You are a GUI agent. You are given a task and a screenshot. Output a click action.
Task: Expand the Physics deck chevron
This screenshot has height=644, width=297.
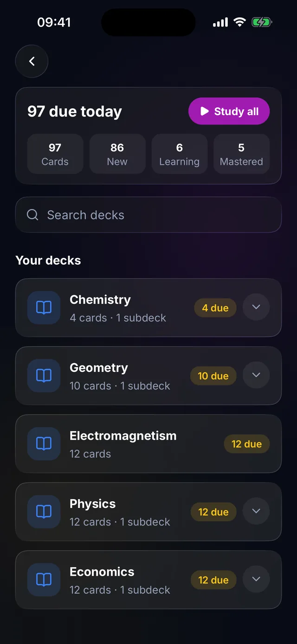point(256,511)
